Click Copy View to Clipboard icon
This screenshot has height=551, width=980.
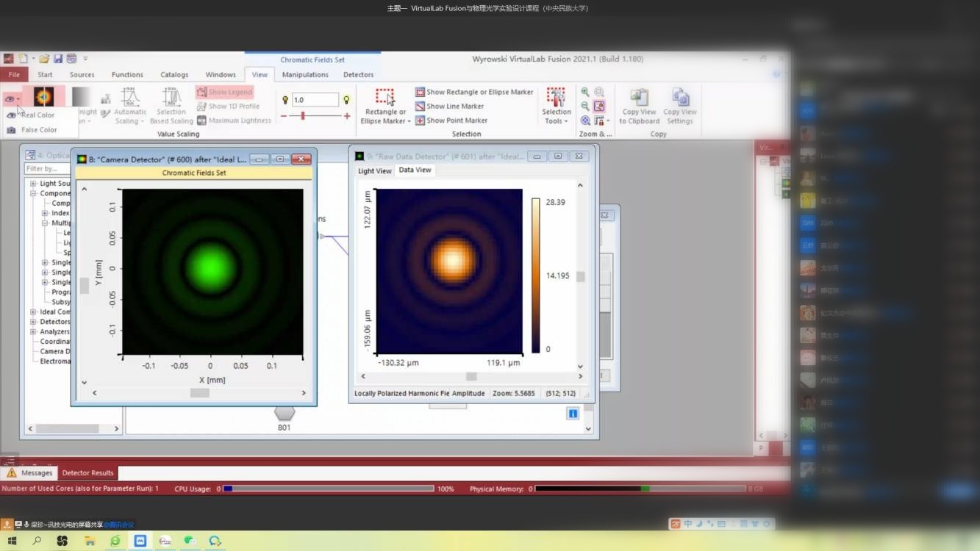point(639,98)
